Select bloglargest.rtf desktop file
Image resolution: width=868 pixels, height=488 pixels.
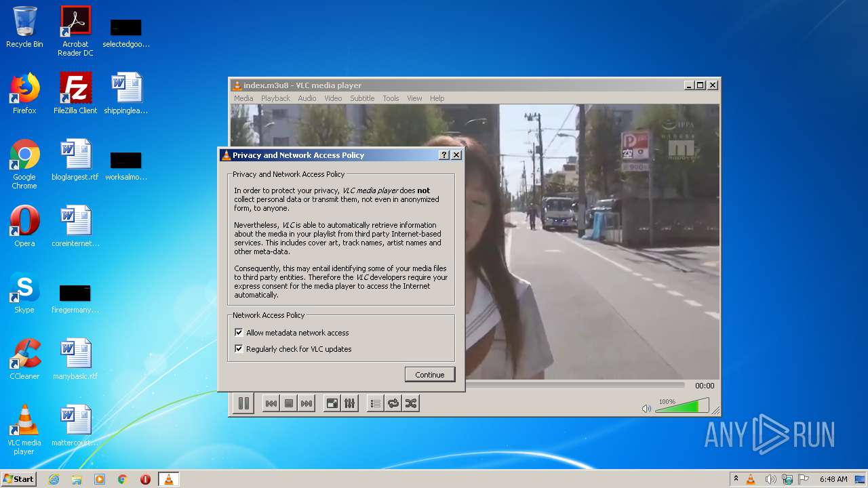75,160
